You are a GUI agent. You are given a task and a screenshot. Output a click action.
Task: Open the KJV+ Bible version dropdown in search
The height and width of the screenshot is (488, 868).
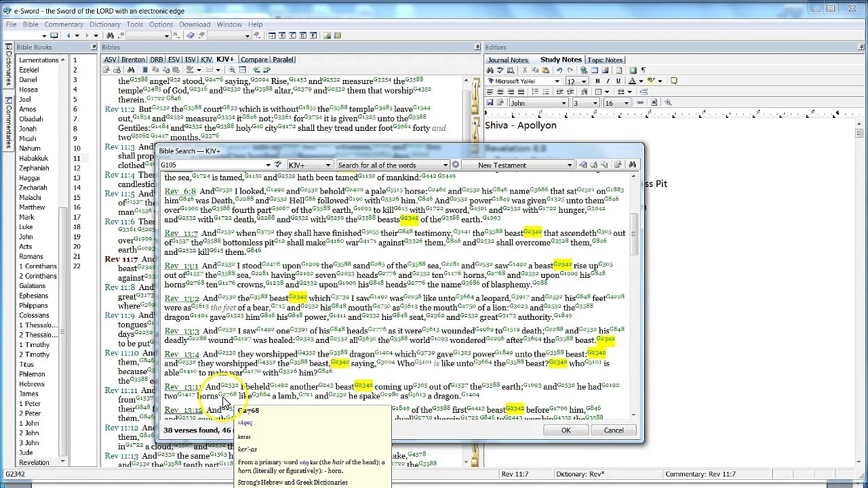[x=328, y=165]
